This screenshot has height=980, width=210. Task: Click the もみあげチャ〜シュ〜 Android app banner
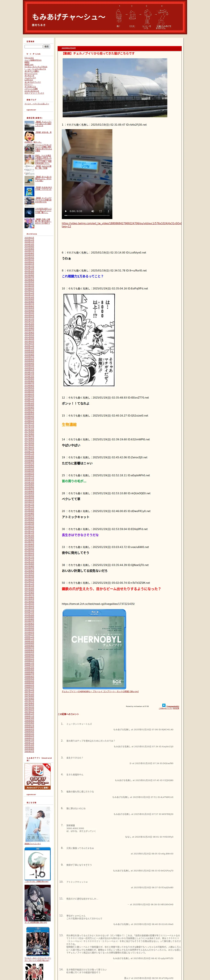[38, 776]
